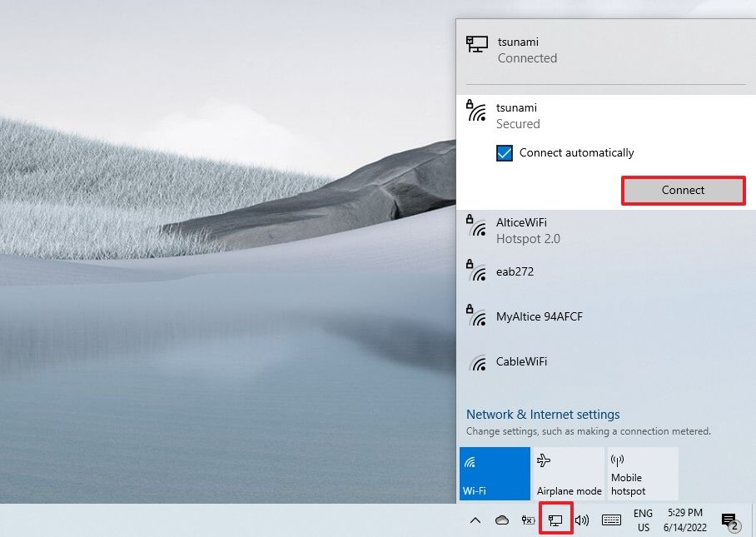Click the OneDrive cloud icon
The image size is (756, 537).
500,520
